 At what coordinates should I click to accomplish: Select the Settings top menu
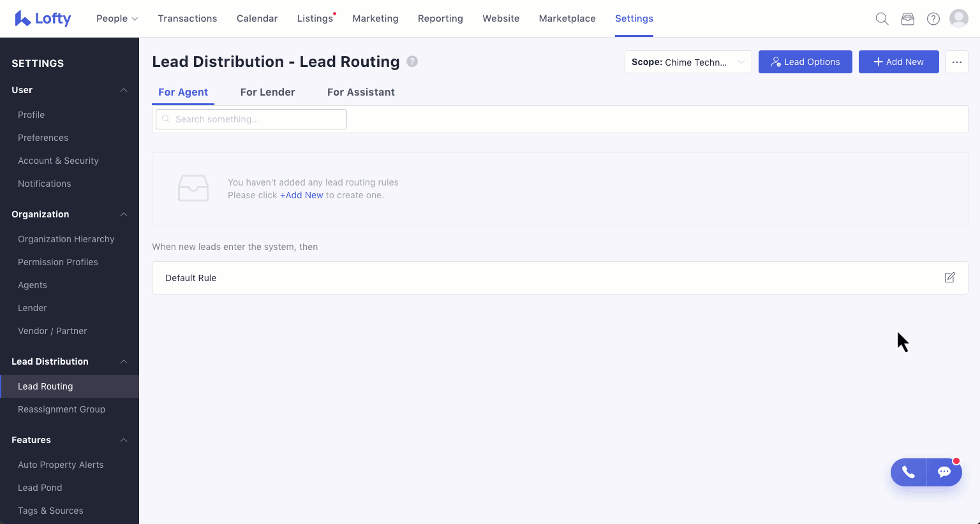(x=634, y=18)
